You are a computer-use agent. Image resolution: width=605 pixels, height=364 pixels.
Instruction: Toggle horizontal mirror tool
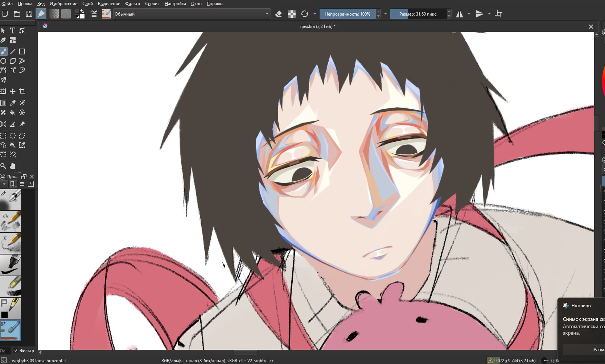point(460,14)
